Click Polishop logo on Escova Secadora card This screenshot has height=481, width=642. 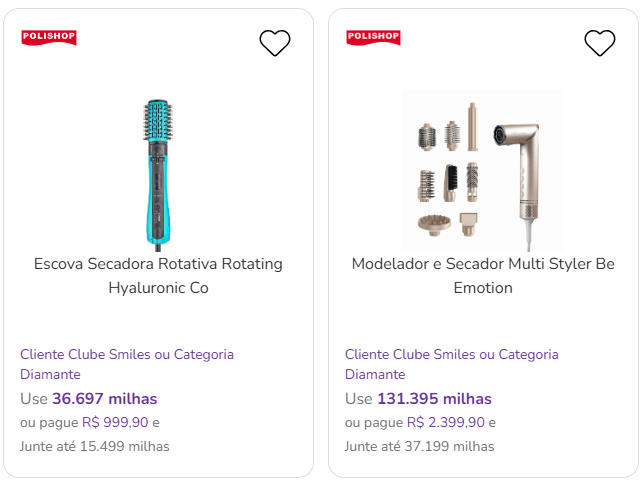pyautogui.click(x=49, y=38)
